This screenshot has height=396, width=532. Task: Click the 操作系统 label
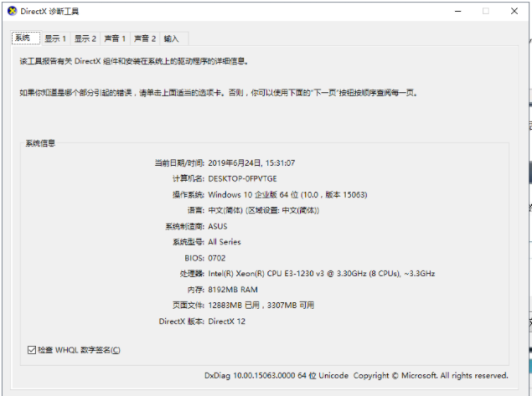point(189,194)
